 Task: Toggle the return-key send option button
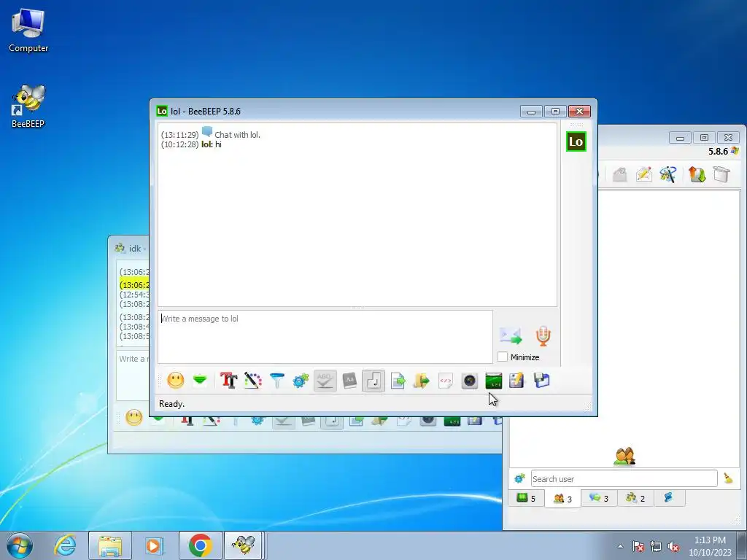pyautogui.click(x=373, y=381)
